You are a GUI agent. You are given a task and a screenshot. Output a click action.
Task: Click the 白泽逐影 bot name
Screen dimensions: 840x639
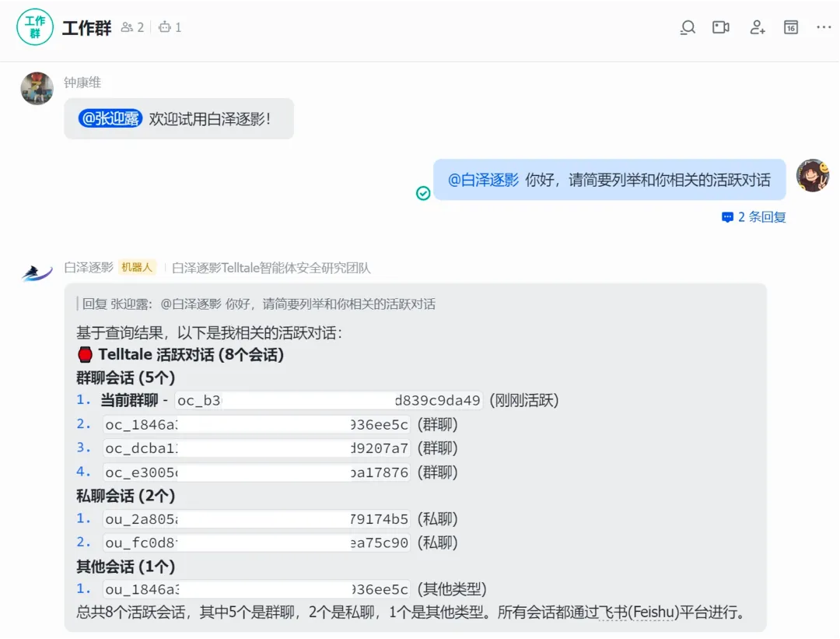(x=89, y=268)
